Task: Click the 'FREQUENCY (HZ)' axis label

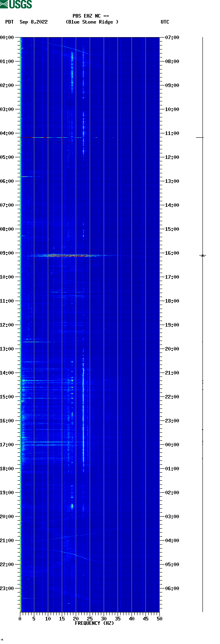Action: [94, 623]
